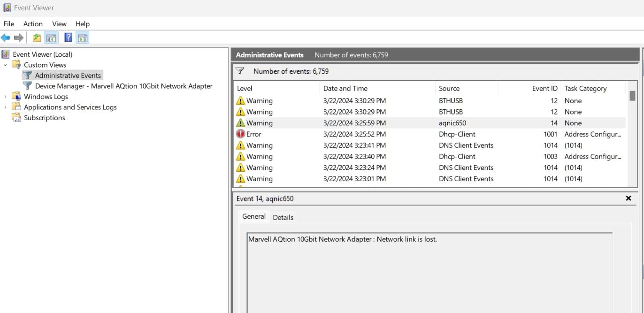Click the Subscriptions node icon
This screenshot has width=644, height=313.
click(16, 118)
